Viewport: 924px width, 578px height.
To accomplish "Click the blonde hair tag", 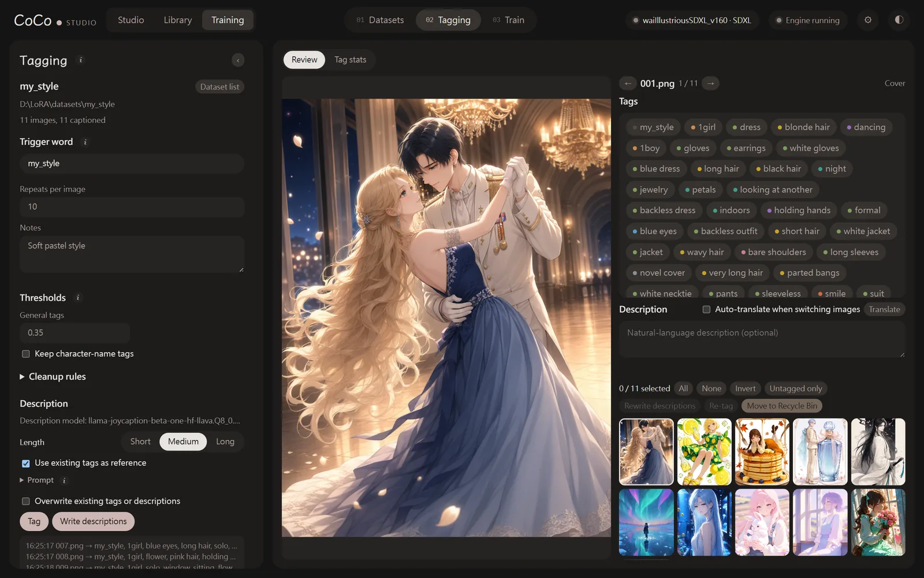I will [x=803, y=127].
